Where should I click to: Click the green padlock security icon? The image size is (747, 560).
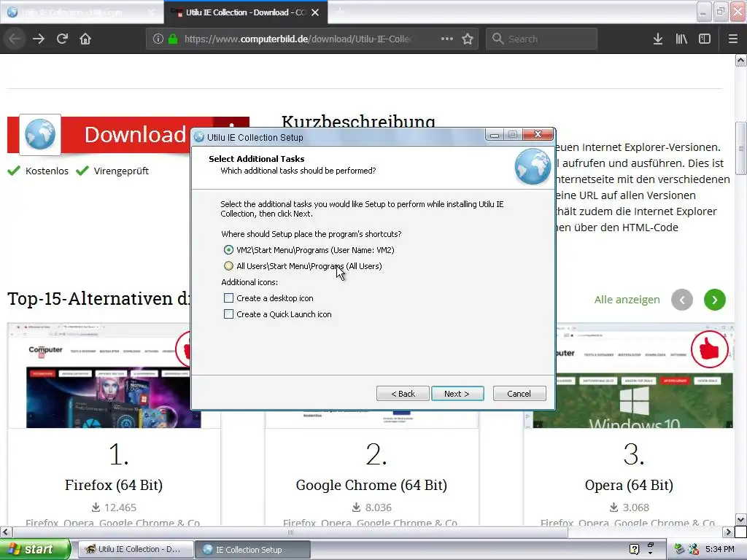[x=173, y=39]
